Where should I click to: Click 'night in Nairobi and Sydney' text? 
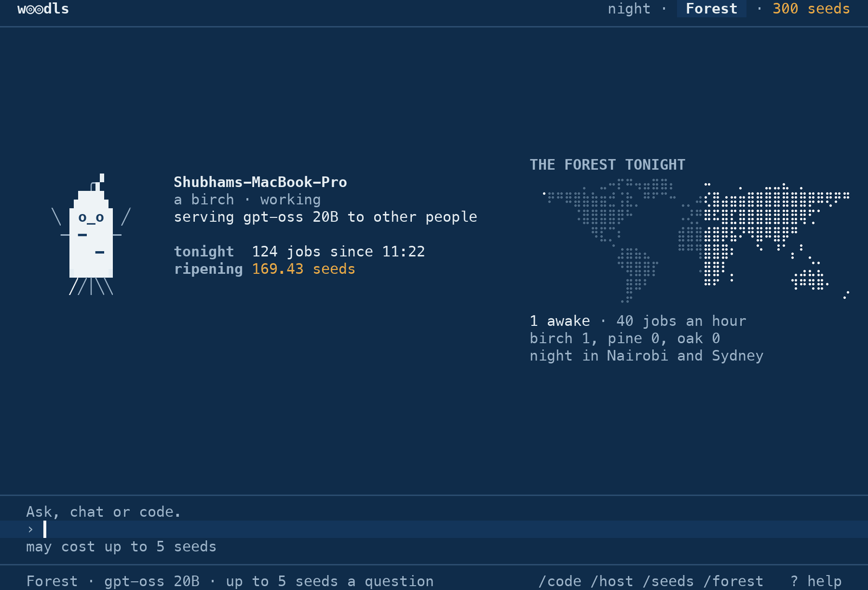pos(647,356)
